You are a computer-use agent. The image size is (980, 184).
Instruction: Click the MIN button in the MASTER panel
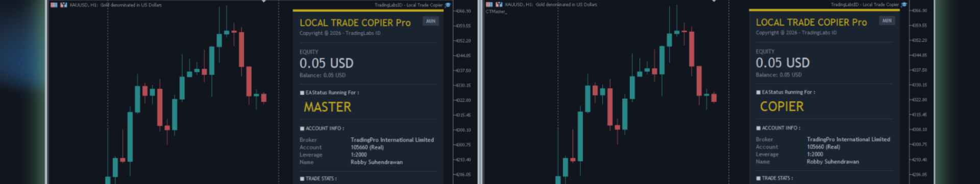(x=431, y=21)
